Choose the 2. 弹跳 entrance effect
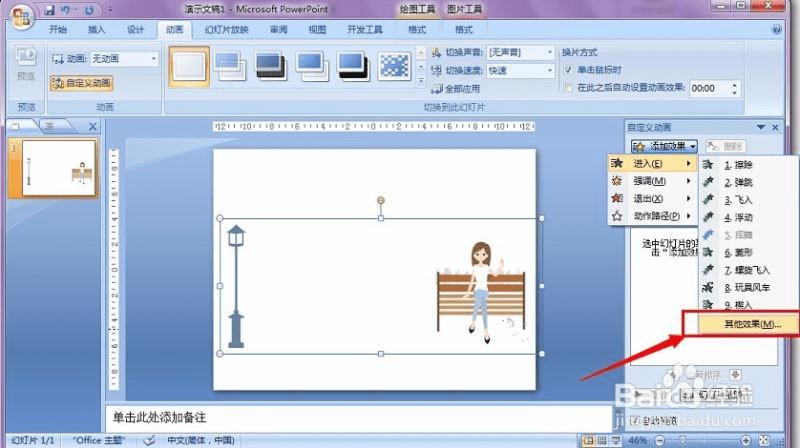800x448 pixels. coord(748,182)
